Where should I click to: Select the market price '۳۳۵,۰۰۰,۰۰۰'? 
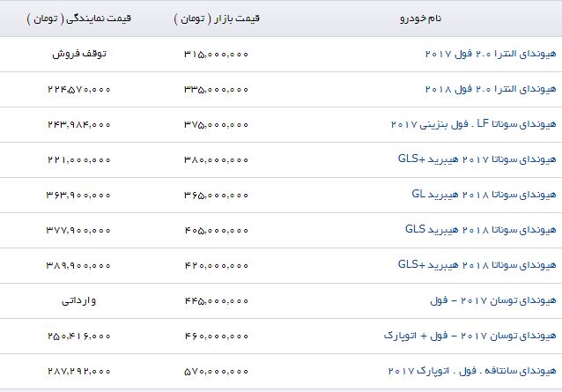coord(216,89)
